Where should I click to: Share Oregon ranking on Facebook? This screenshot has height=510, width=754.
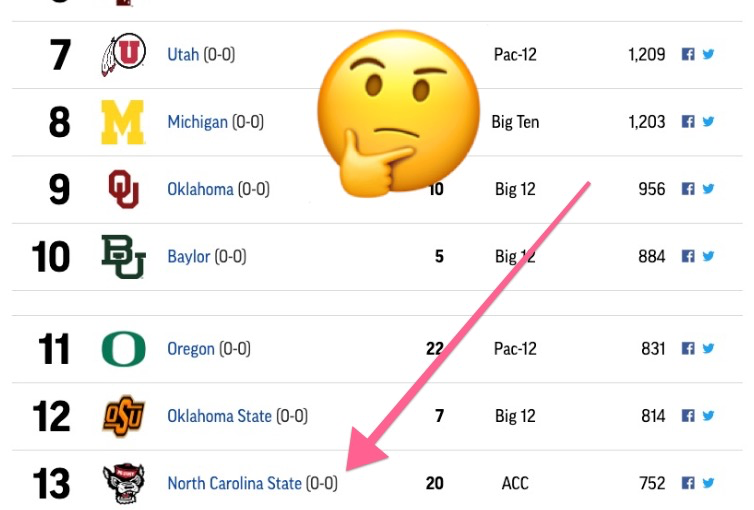pyautogui.click(x=688, y=348)
